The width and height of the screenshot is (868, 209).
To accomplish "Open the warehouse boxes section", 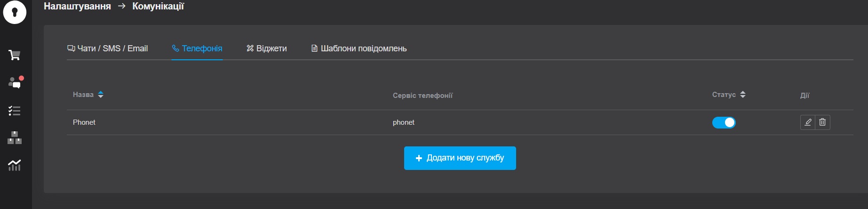I will click(15, 138).
